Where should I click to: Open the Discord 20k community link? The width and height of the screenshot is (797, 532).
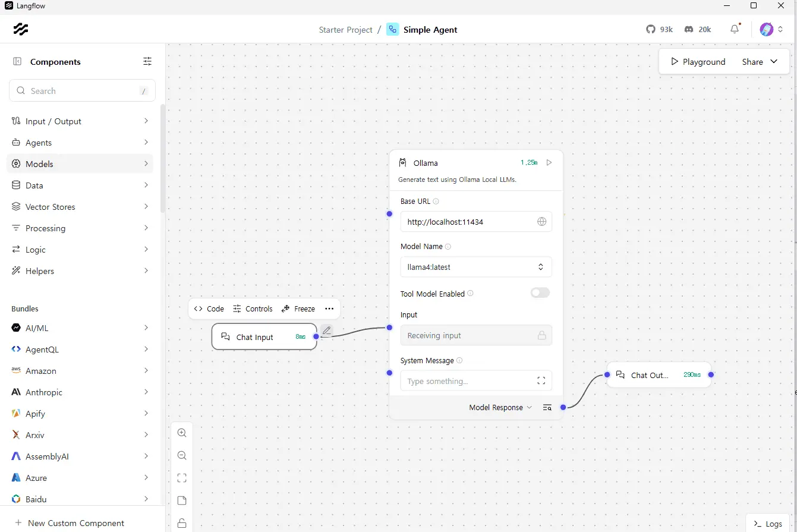(698, 29)
